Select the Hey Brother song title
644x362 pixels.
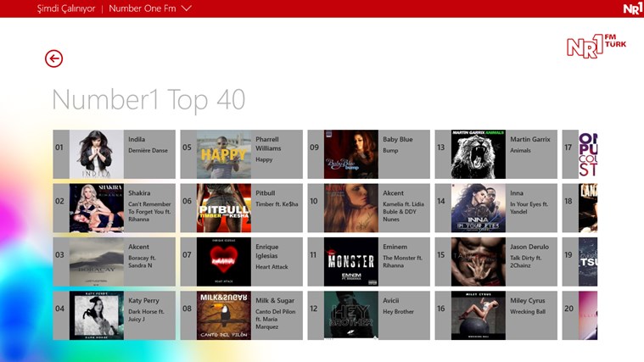tap(399, 311)
